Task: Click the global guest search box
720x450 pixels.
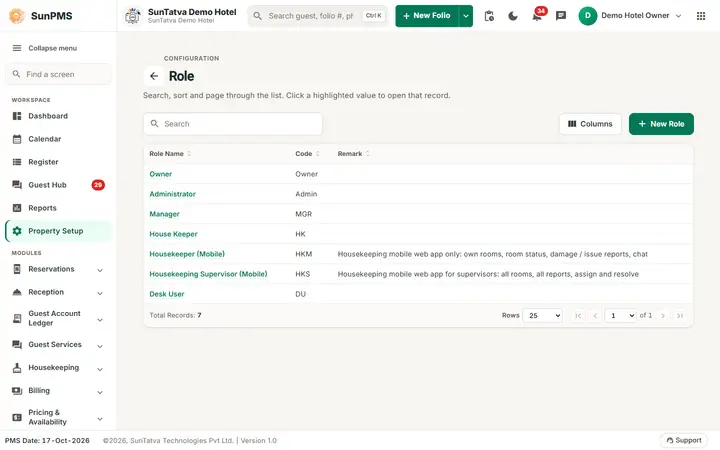Action: [x=318, y=16]
